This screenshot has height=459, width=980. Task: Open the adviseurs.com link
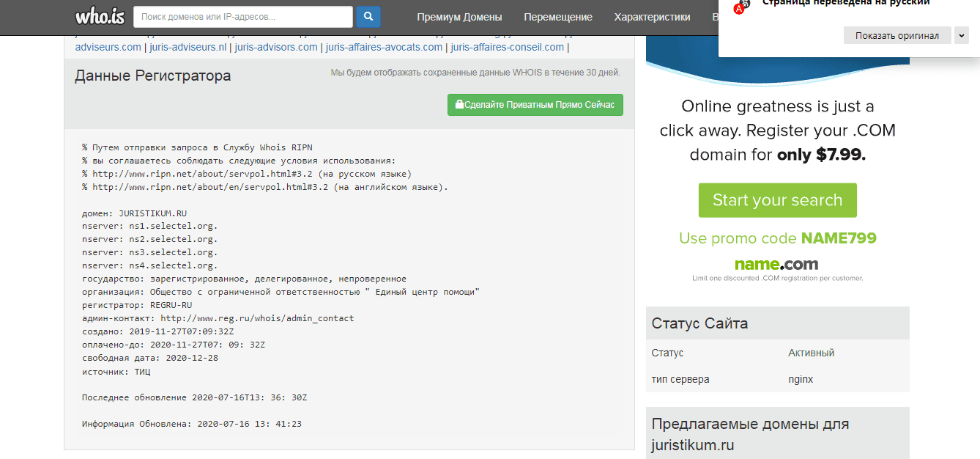click(108, 47)
